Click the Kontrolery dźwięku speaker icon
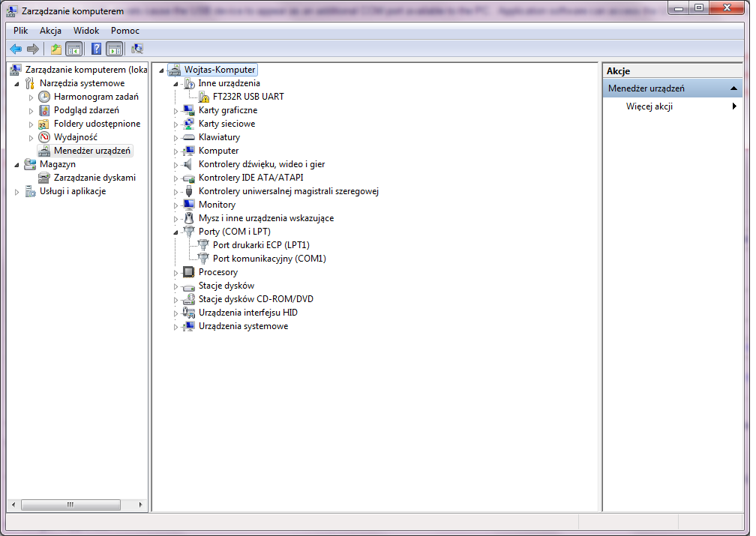Screen dimensions: 756x536 [189, 164]
